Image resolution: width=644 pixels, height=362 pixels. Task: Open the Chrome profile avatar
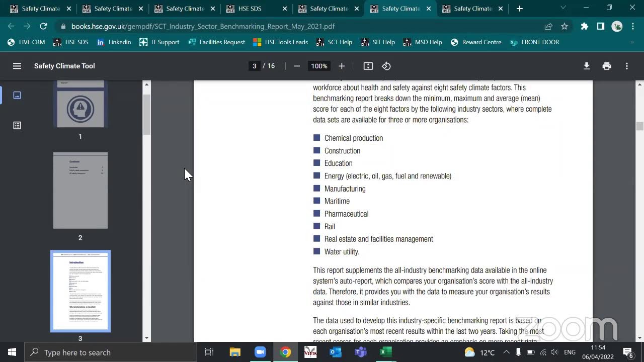(x=617, y=26)
